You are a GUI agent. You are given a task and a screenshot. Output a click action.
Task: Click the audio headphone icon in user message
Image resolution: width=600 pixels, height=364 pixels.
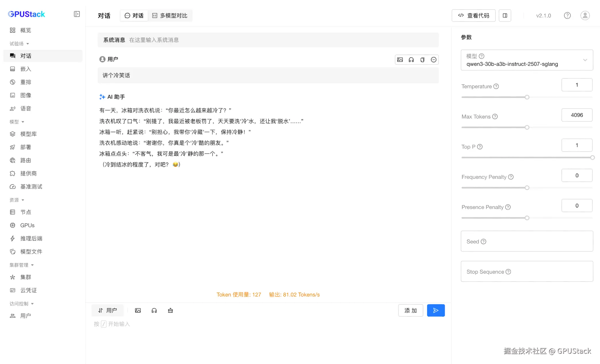tap(411, 60)
